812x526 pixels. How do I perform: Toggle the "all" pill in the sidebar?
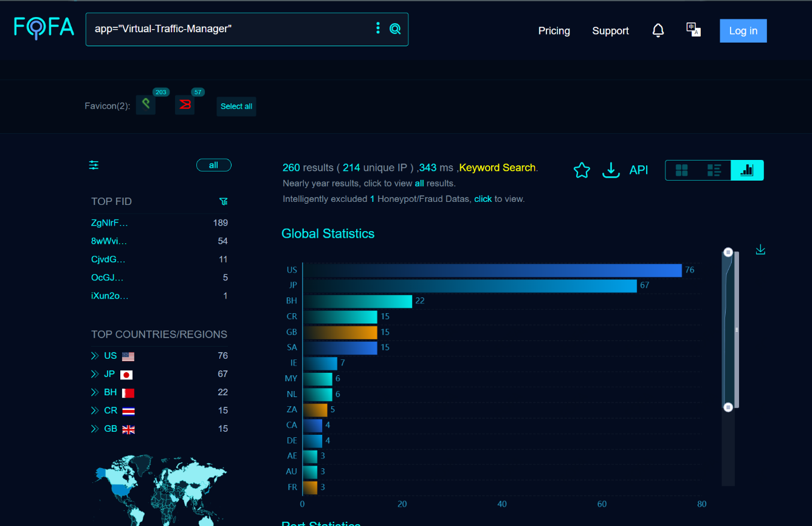(x=213, y=165)
